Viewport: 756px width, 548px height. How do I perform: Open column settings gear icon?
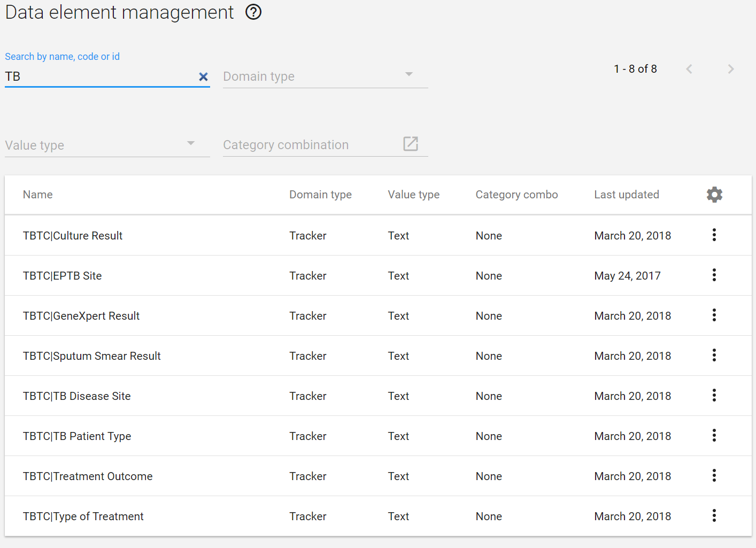click(714, 195)
